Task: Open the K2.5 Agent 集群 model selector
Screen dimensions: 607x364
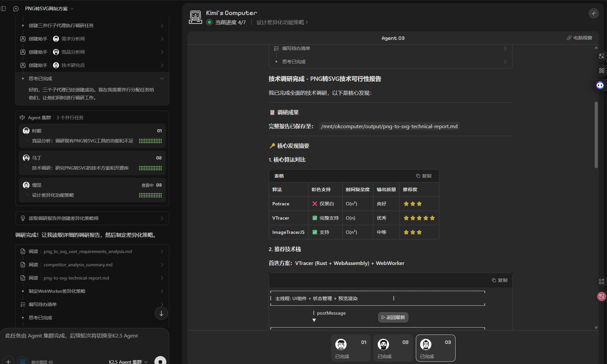Action: click(x=128, y=362)
